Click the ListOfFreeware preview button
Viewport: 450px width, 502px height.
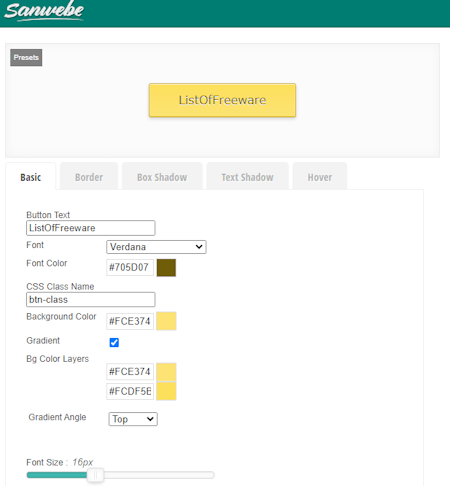pos(222,100)
